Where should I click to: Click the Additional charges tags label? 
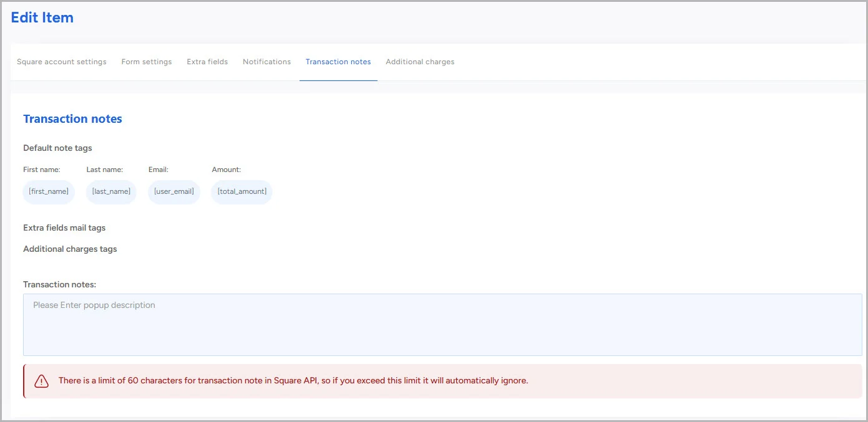[70, 249]
